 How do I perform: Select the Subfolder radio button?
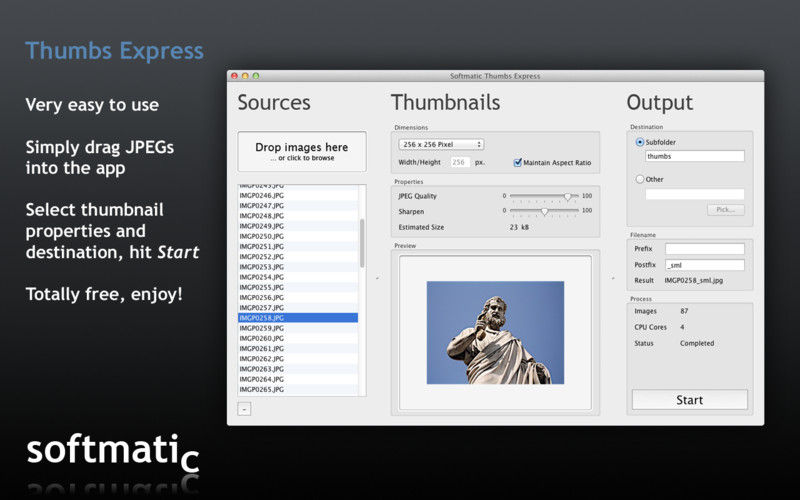pyautogui.click(x=640, y=142)
